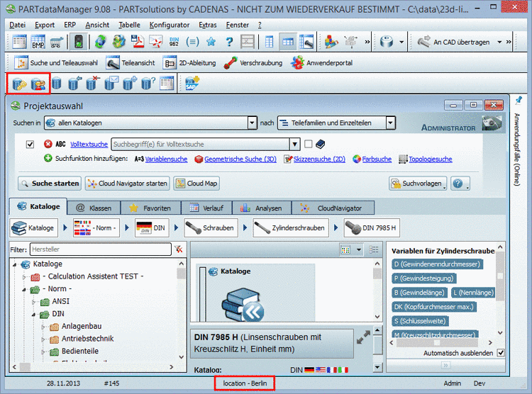The width and height of the screenshot is (532, 394).
Task: Click the database key icon
Action: point(19,84)
